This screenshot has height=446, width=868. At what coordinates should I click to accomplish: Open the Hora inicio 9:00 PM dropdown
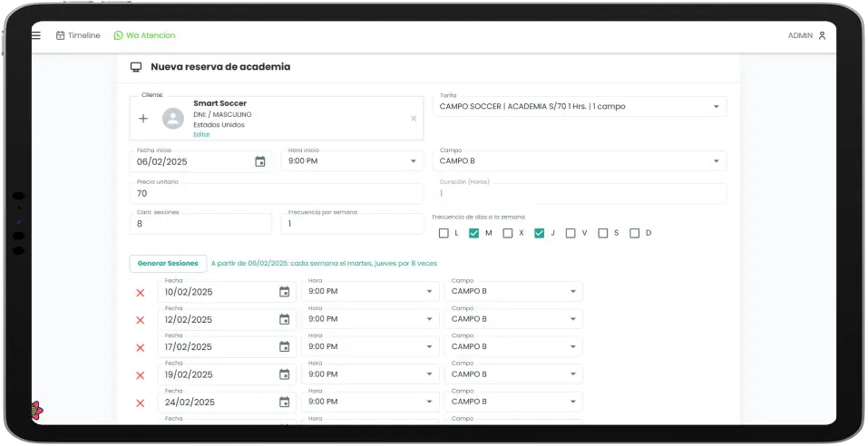pyautogui.click(x=413, y=161)
